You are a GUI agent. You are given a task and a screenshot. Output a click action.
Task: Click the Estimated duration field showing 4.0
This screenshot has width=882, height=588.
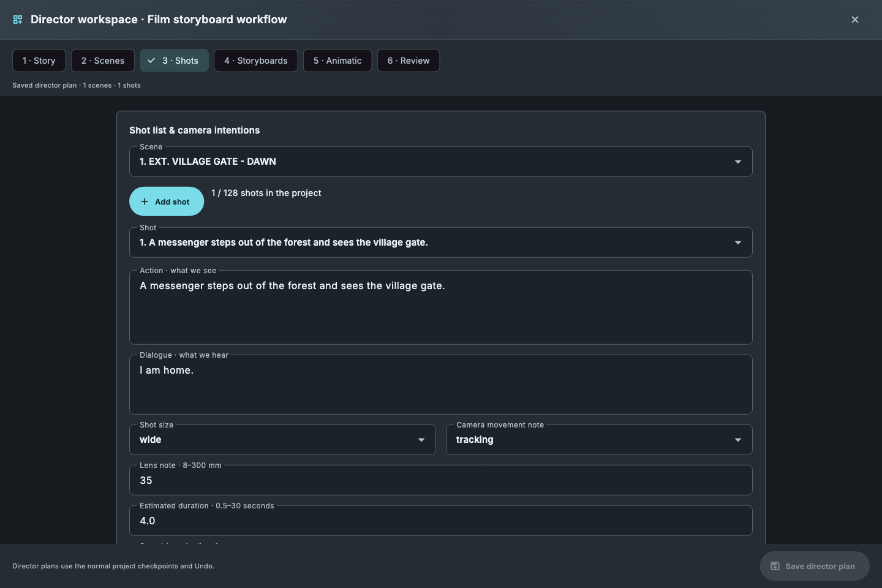coord(441,521)
